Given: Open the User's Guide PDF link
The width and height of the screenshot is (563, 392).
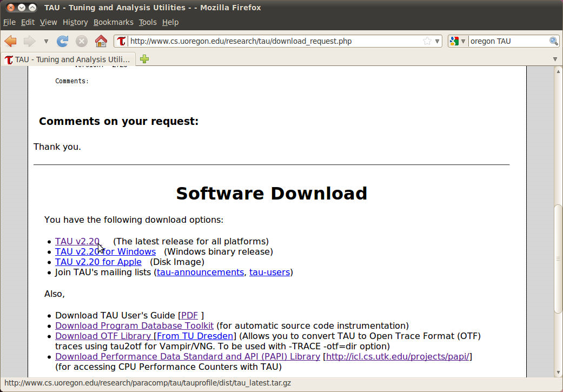Looking at the screenshot, I should click(x=190, y=316).
